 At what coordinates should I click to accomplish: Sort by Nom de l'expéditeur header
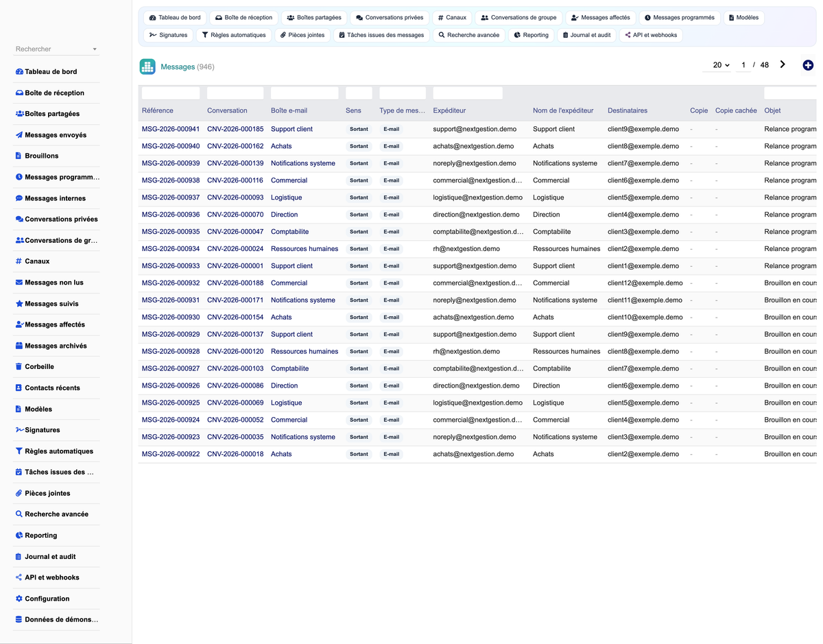(x=563, y=110)
